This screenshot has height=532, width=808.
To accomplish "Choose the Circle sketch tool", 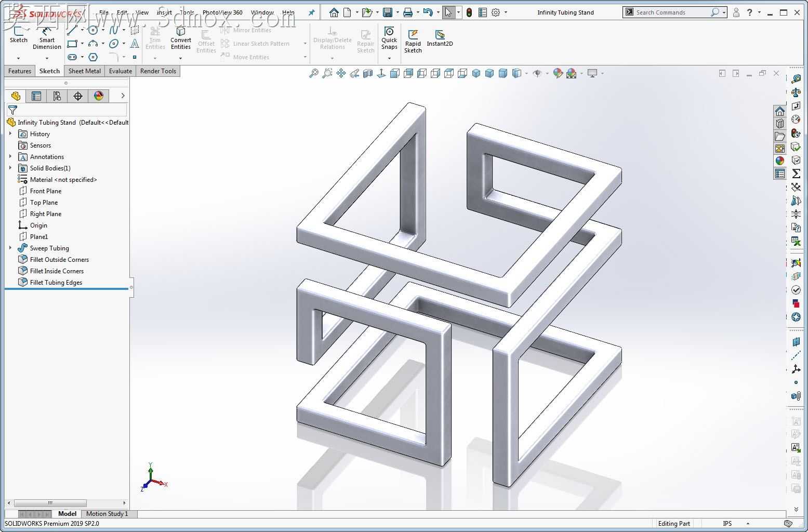I will (93, 30).
